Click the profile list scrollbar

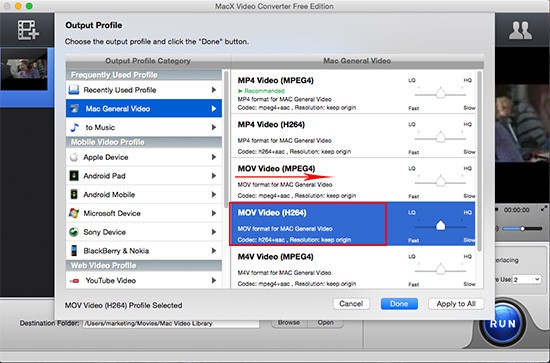[479, 161]
